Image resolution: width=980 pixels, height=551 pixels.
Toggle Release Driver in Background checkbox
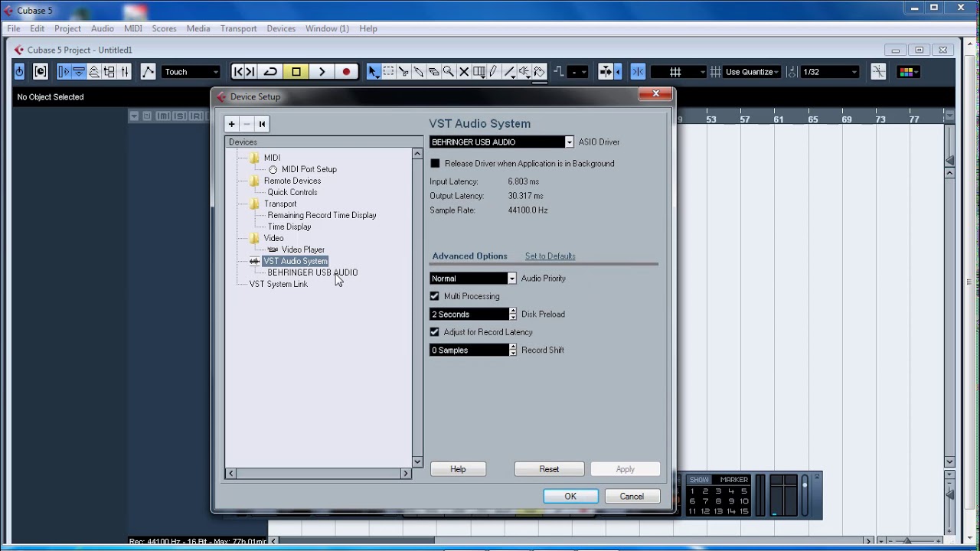pyautogui.click(x=435, y=164)
